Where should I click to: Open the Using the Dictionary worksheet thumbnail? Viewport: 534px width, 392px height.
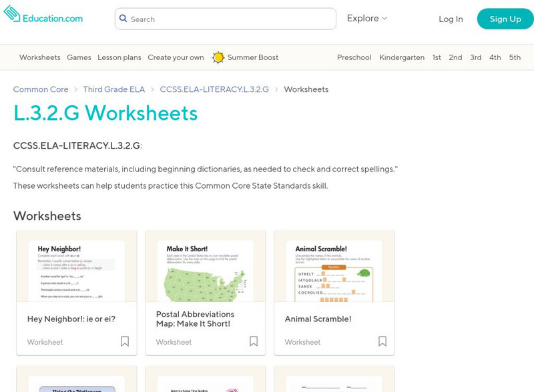point(77,379)
